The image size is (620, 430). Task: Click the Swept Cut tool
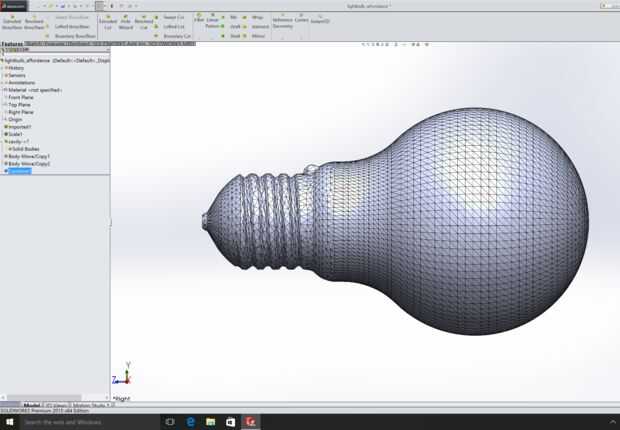coord(174,17)
